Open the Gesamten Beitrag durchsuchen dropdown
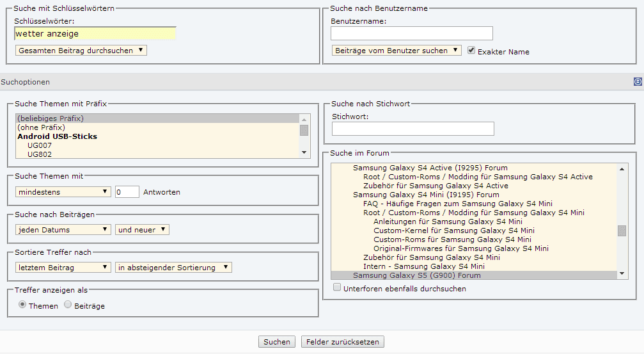 [81, 51]
